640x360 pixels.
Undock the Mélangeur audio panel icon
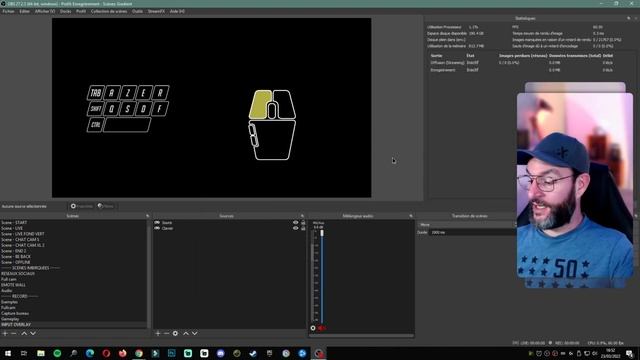(411, 216)
